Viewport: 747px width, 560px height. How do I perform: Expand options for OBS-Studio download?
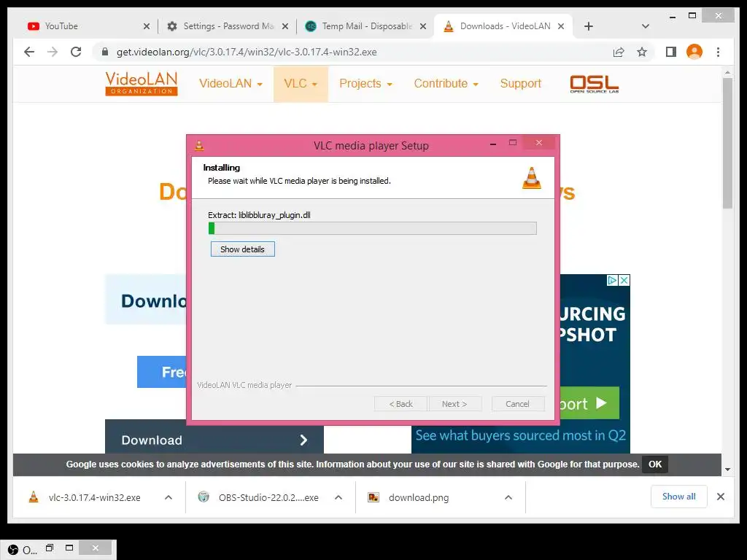pyautogui.click(x=338, y=497)
